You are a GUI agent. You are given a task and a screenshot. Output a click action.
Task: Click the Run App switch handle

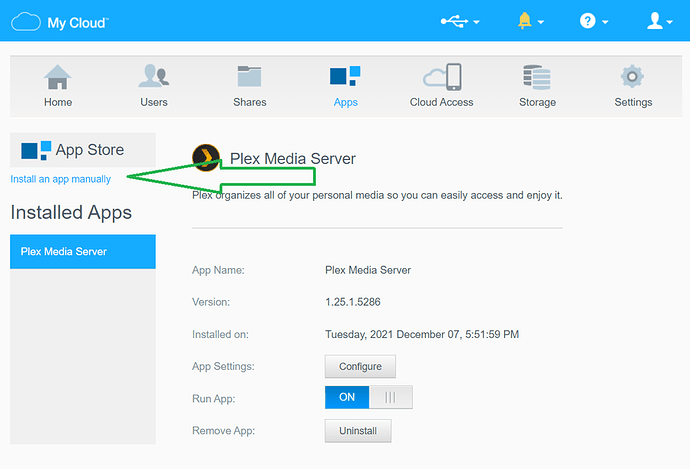(390, 397)
